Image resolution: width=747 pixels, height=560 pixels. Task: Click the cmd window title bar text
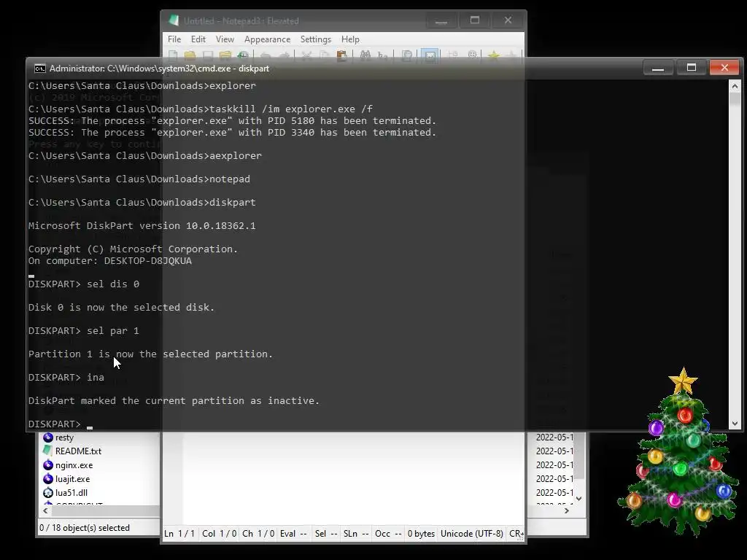click(159, 69)
